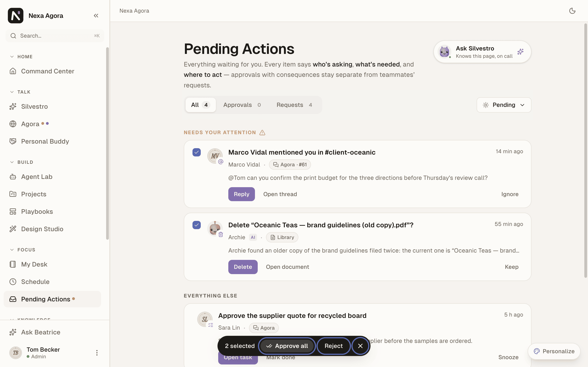Uncheck the Marco Vidal mention checkbox
Screen dimensions: 588x367
click(x=196, y=152)
